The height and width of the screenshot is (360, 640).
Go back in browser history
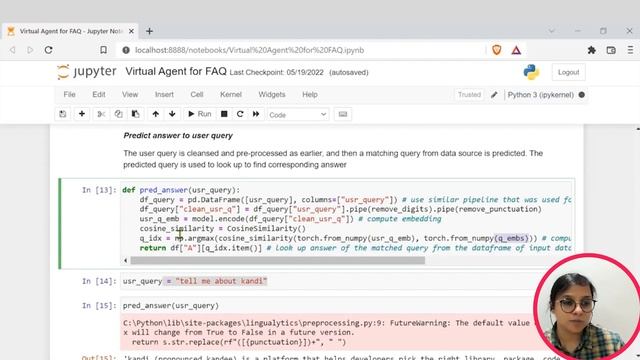click(13, 50)
